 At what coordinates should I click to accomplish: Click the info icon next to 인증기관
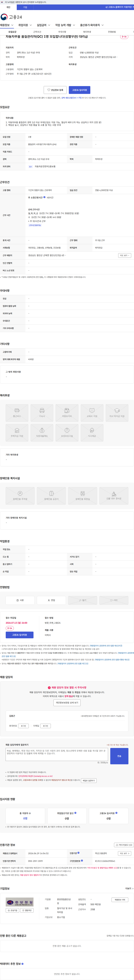78,853
